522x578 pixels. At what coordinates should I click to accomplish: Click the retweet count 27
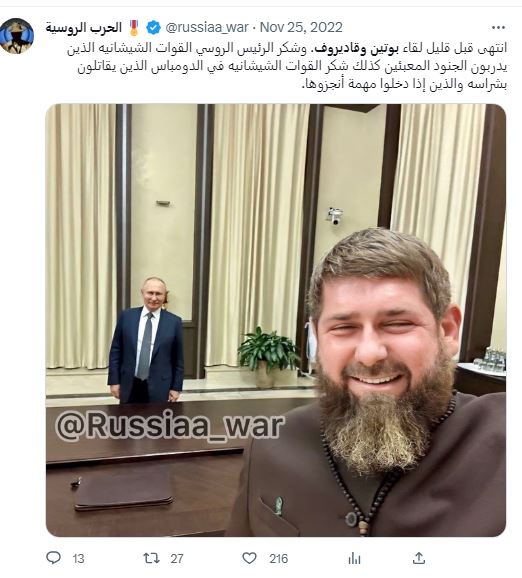(x=177, y=559)
